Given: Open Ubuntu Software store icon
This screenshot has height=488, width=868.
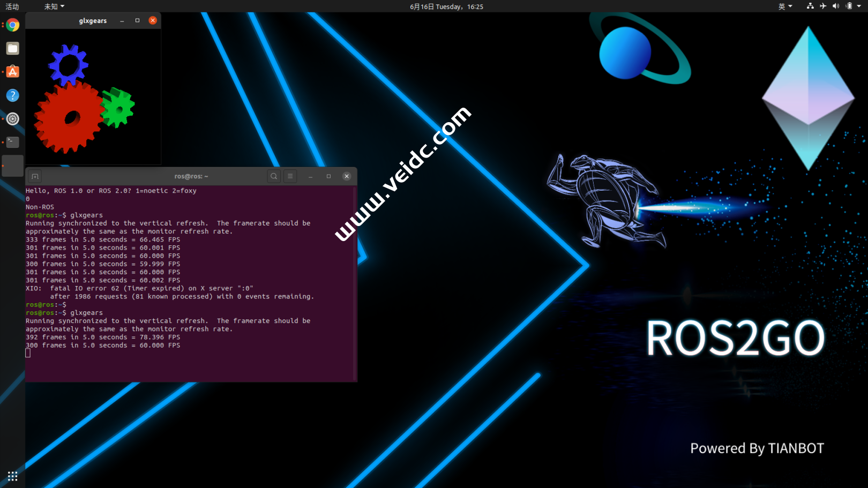Looking at the screenshot, I should (13, 72).
